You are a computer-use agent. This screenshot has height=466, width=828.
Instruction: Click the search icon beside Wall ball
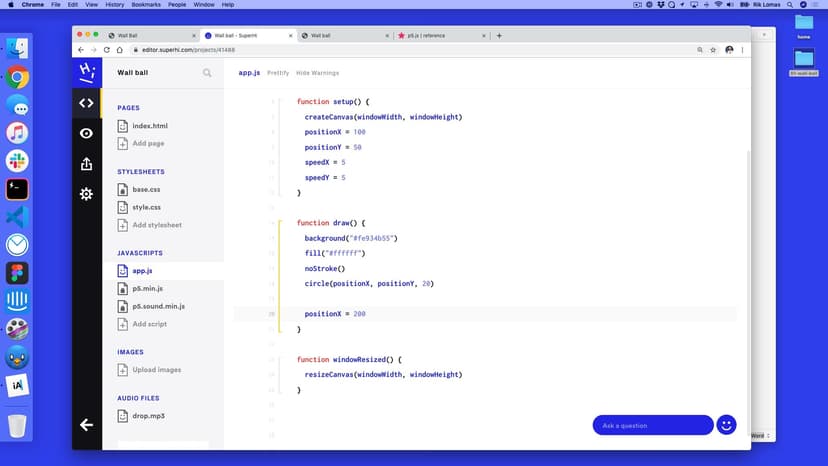[x=207, y=73]
